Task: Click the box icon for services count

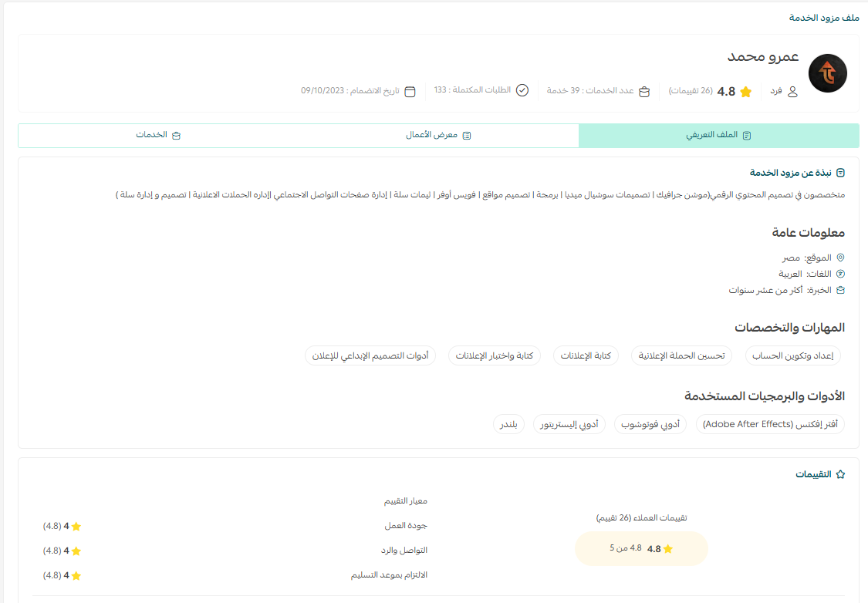Action: pos(644,91)
